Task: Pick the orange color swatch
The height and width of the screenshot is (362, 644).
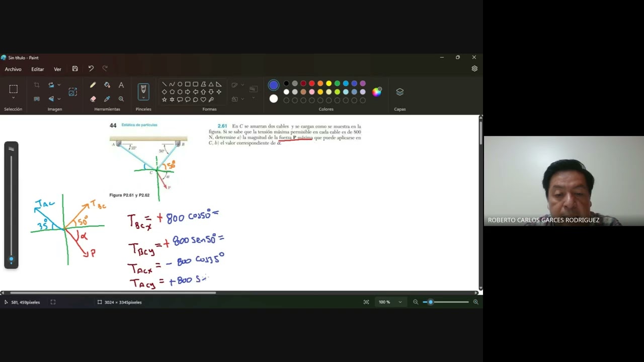Action: tap(320, 83)
